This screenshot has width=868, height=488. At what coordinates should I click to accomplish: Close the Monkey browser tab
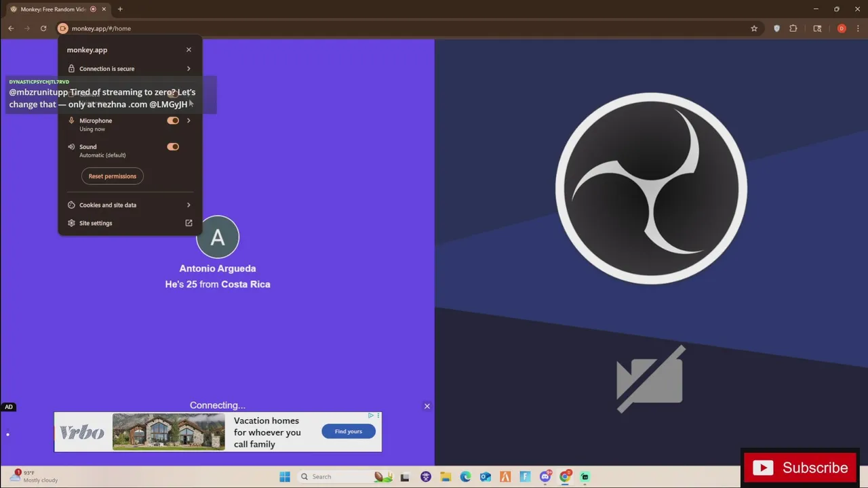[104, 9]
